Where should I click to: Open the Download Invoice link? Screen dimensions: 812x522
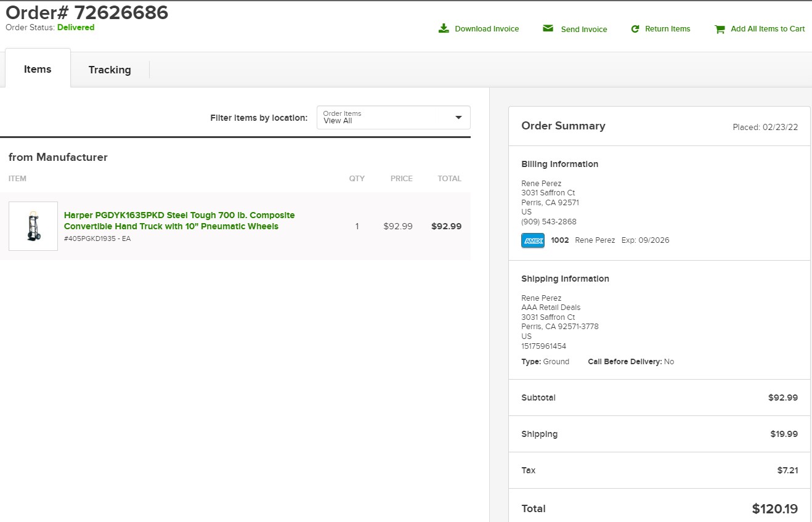click(487, 29)
